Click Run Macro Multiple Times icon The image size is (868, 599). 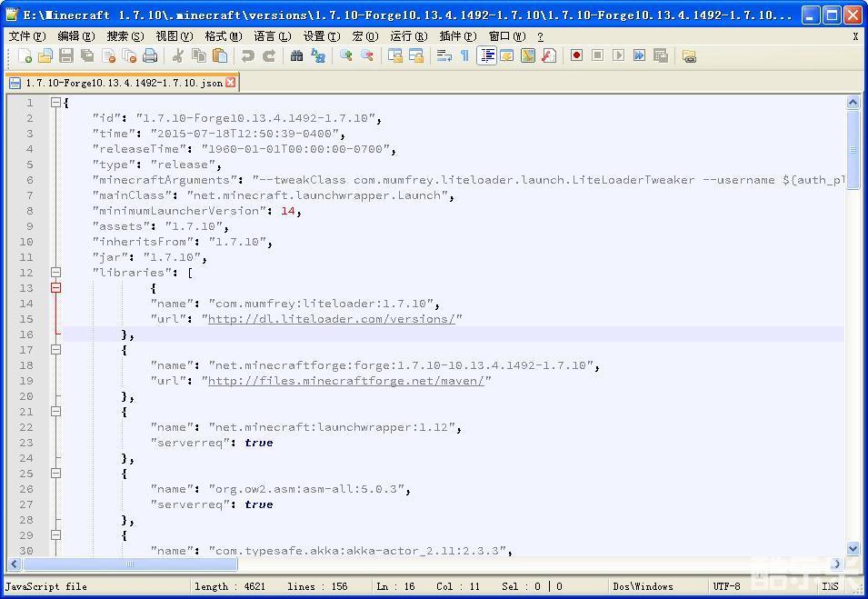pos(639,56)
